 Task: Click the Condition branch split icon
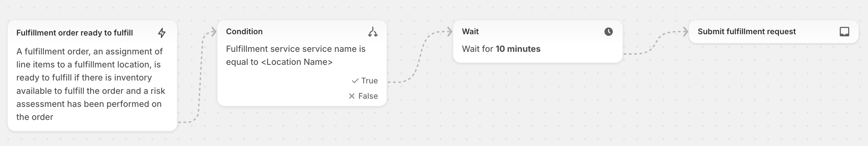coord(373,32)
